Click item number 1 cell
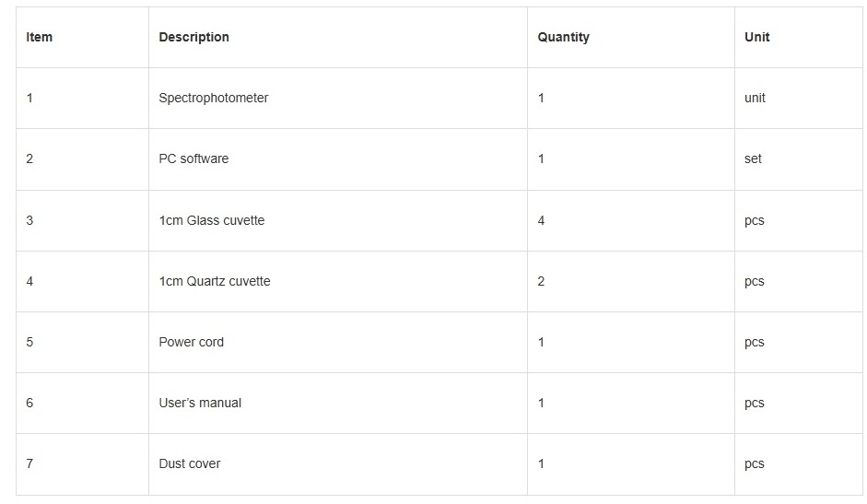The width and height of the screenshot is (867, 504). click(x=29, y=99)
